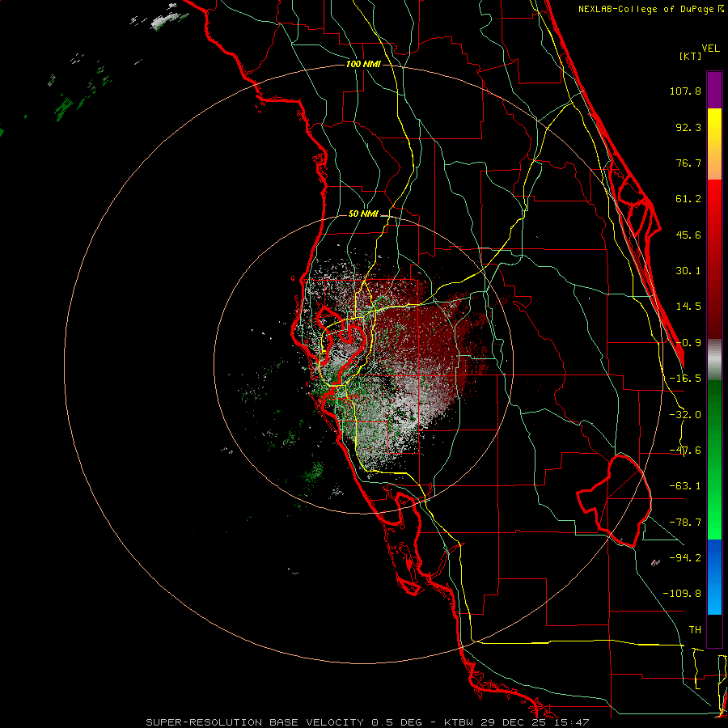Pick the purple segment of the velocity color bar
The height and width of the screenshot is (728, 728).
(714, 90)
